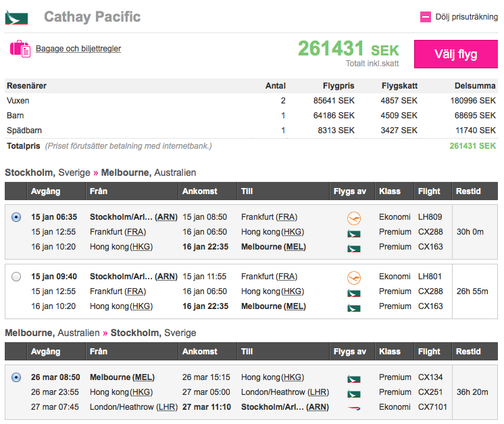Screen dimensions: 504x424
Task: Open Bagage och biljettregler link
Action: [x=78, y=49]
